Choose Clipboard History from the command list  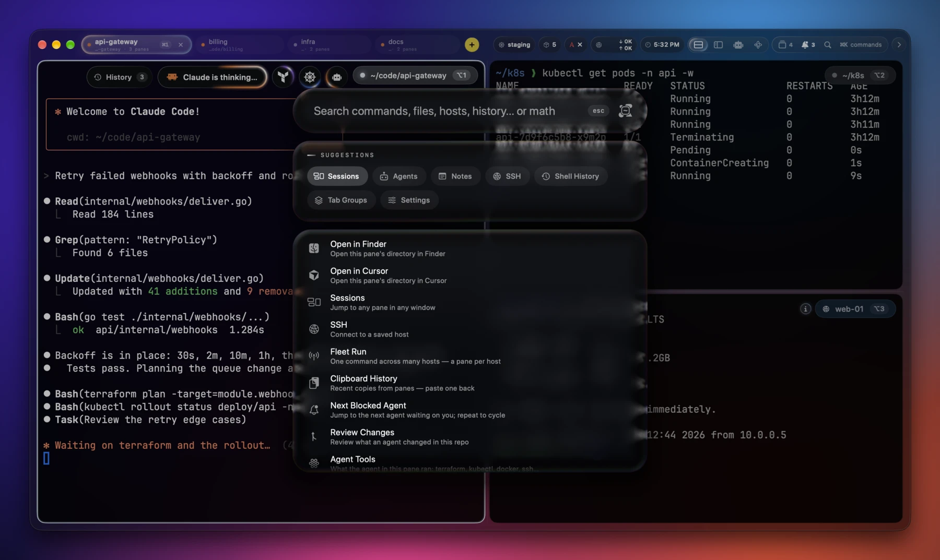pyautogui.click(x=470, y=383)
